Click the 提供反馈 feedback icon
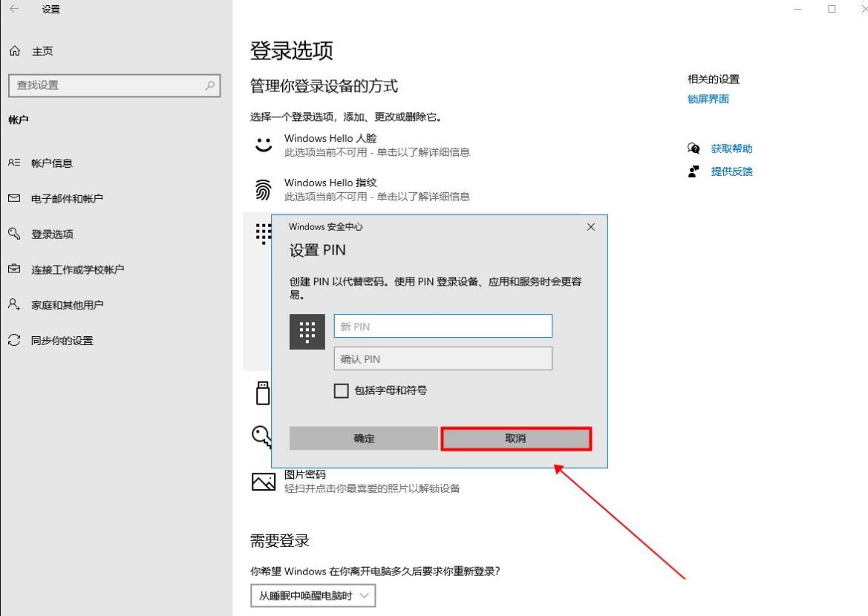The width and height of the screenshot is (868, 616). click(x=694, y=171)
